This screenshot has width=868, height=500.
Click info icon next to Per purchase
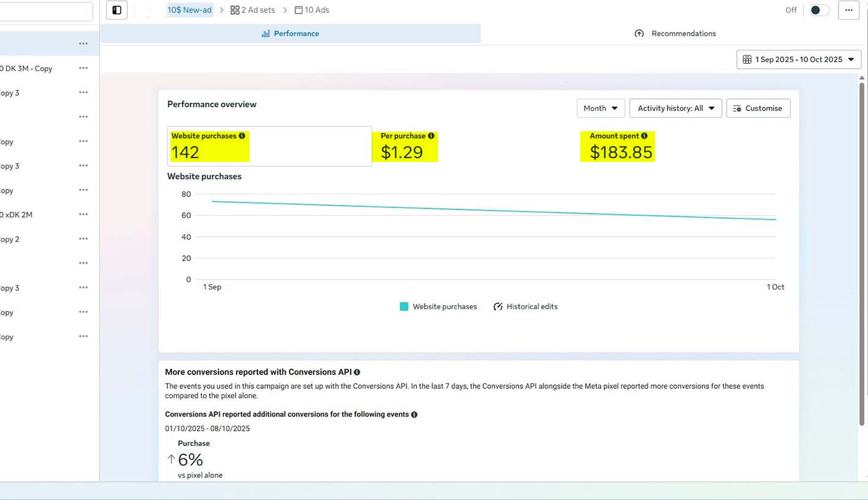431,136
